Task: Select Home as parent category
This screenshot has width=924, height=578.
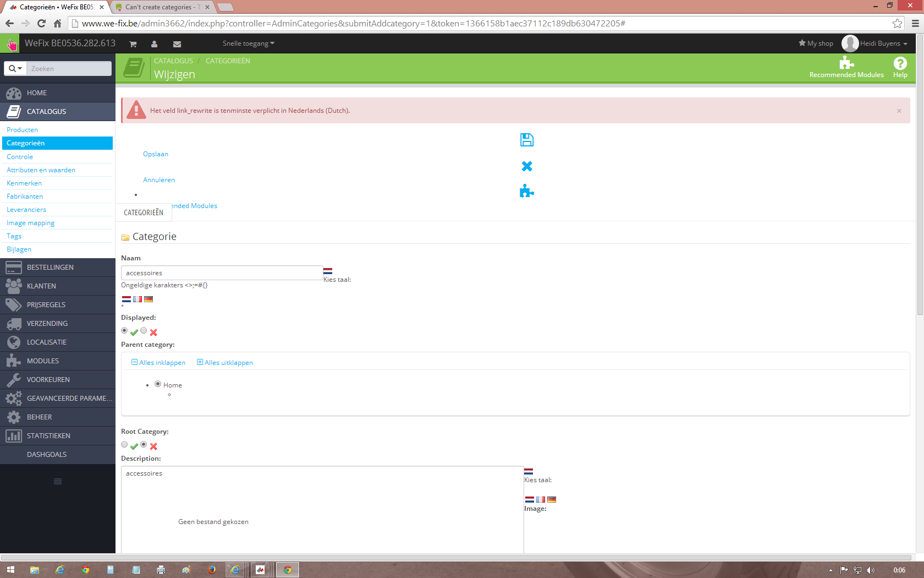Action: 158,384
